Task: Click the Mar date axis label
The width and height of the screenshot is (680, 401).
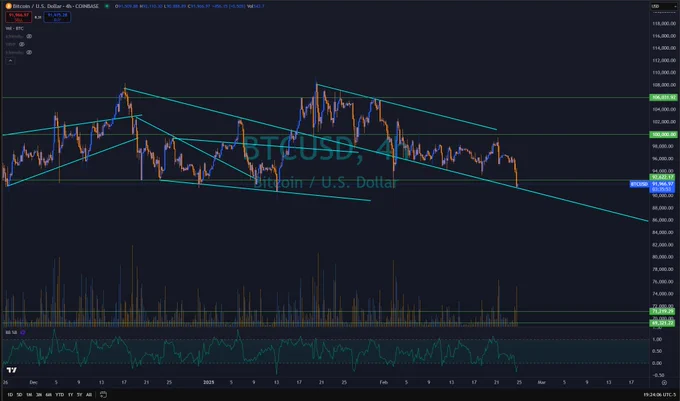Action: click(541, 382)
